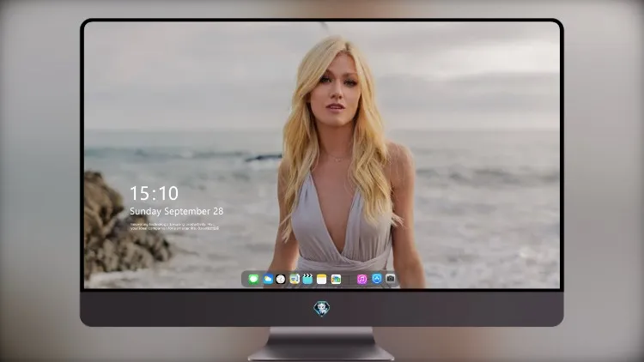This screenshot has width=644, height=362.
Task: Open the pink iTunes music app in the dock
Action: tap(361, 279)
